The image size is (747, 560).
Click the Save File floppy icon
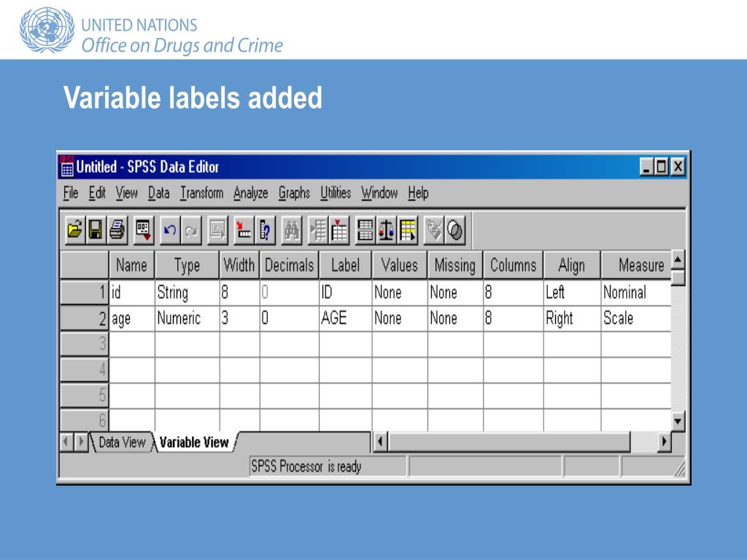96,231
